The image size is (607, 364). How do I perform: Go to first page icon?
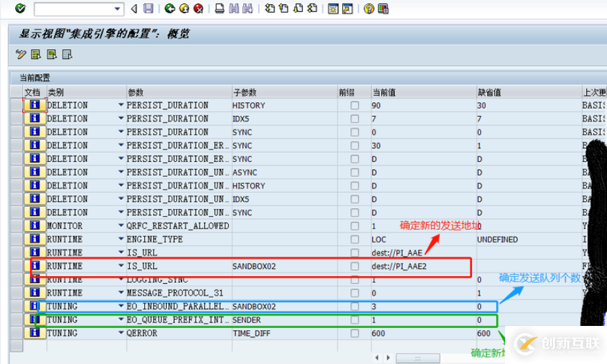pos(270,8)
